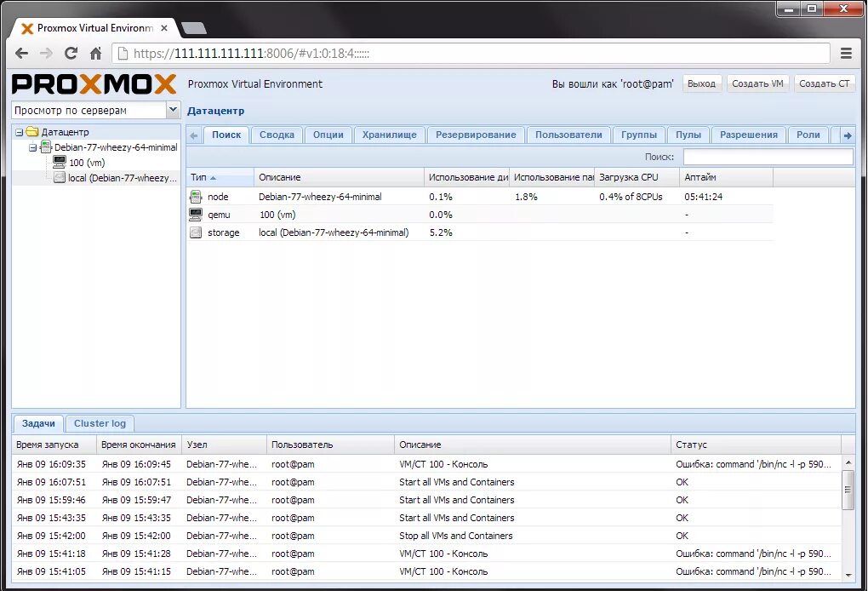Click the Proxmox logo
This screenshot has width=868, height=591.
tap(94, 84)
